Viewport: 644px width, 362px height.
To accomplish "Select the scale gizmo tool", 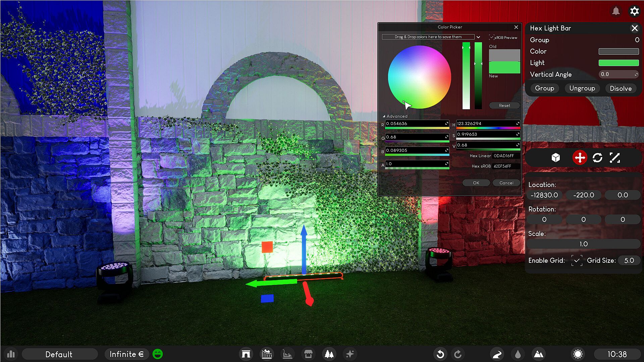I will (x=615, y=158).
